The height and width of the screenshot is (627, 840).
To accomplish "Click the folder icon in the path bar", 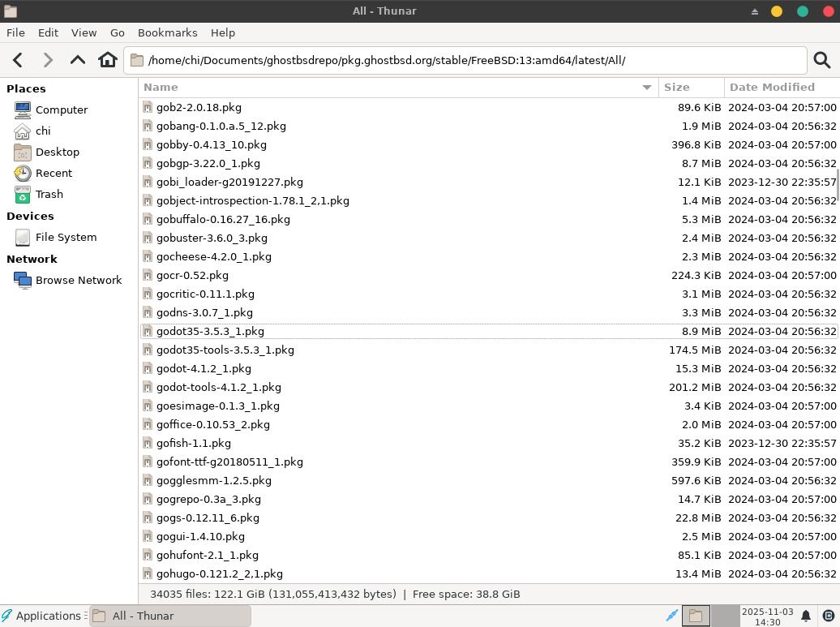I will (136, 60).
